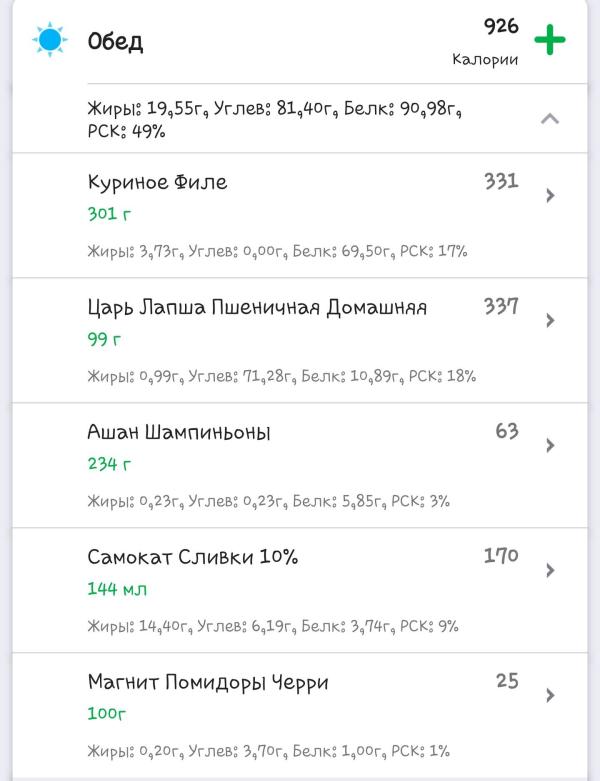Screen dimensions: 600x781
Task: Edit the 100г portion of cherry tomatoes
Action: point(107,714)
